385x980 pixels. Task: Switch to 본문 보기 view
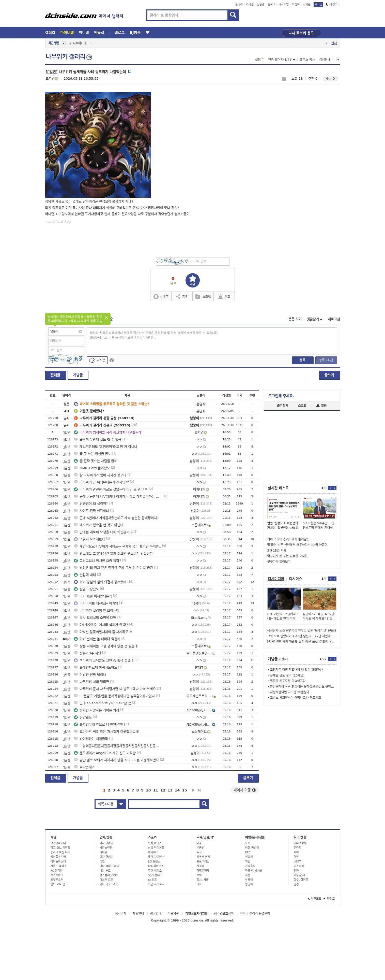295,319
